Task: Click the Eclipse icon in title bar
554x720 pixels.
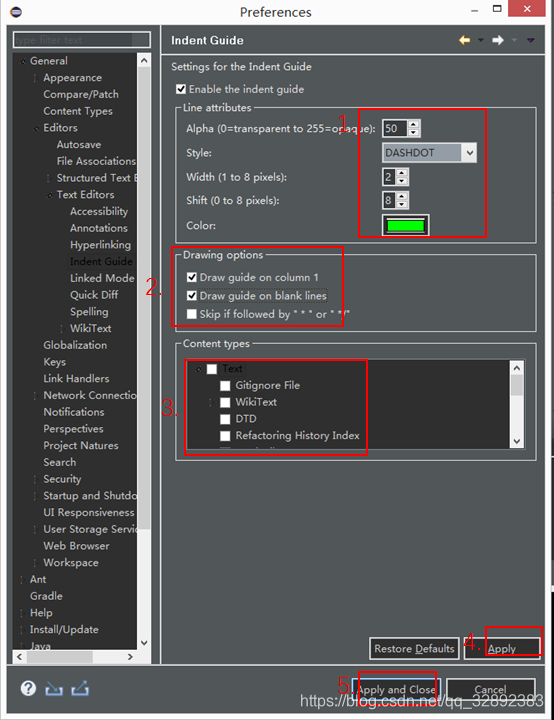Action: [16, 11]
